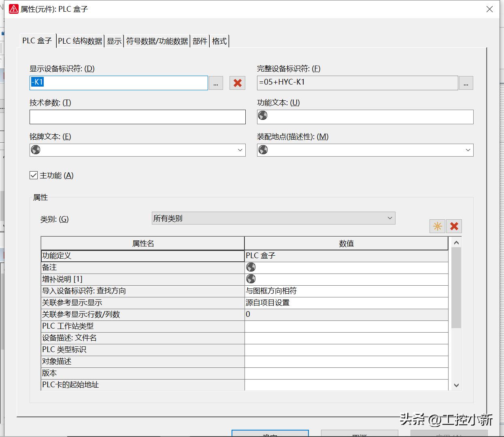The width and height of the screenshot is (504, 437).
Task: Open the PLC 结构数据 tab
Action: [80, 40]
